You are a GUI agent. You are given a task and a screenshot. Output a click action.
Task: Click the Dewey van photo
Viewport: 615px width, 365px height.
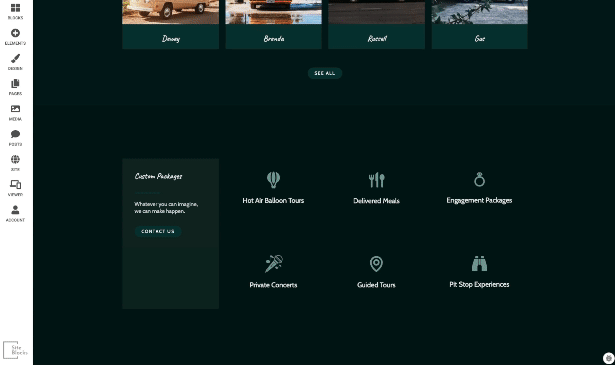coord(171,12)
